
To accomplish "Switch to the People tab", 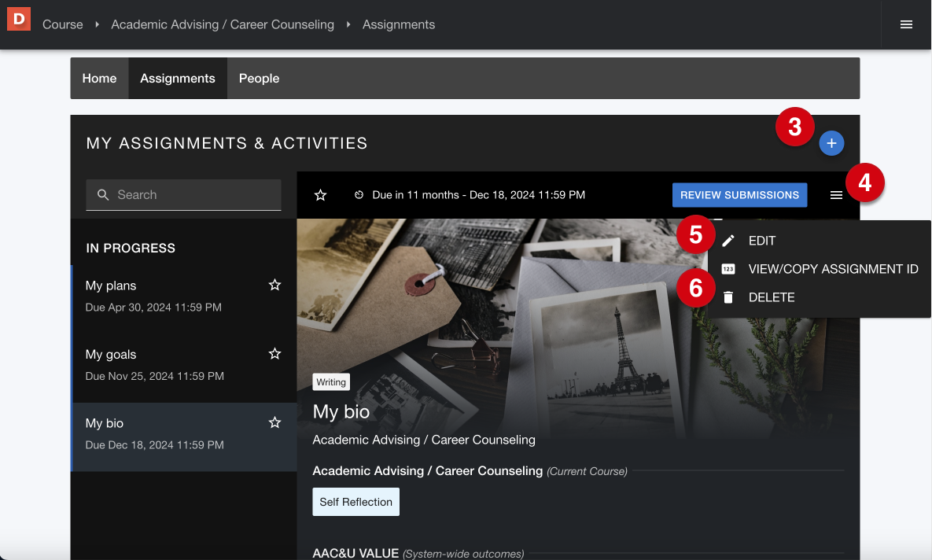I will [260, 79].
